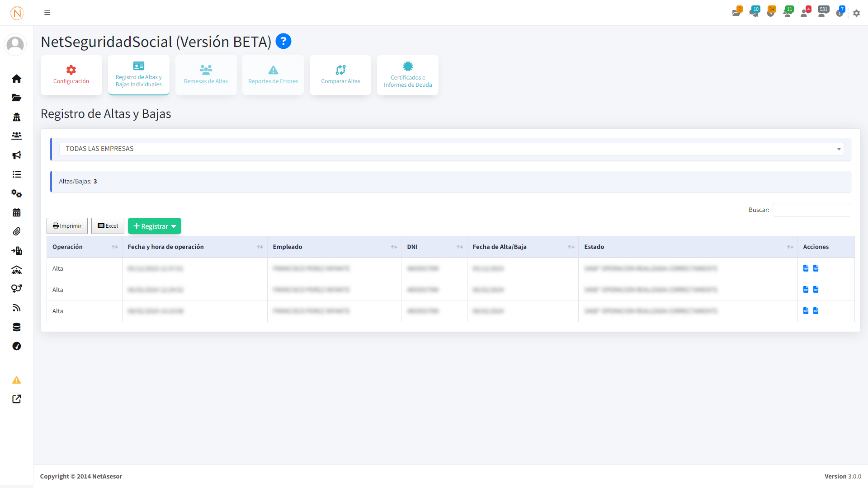This screenshot has width=868, height=488.
Task: Open the database icon in sidebar
Action: point(17,327)
